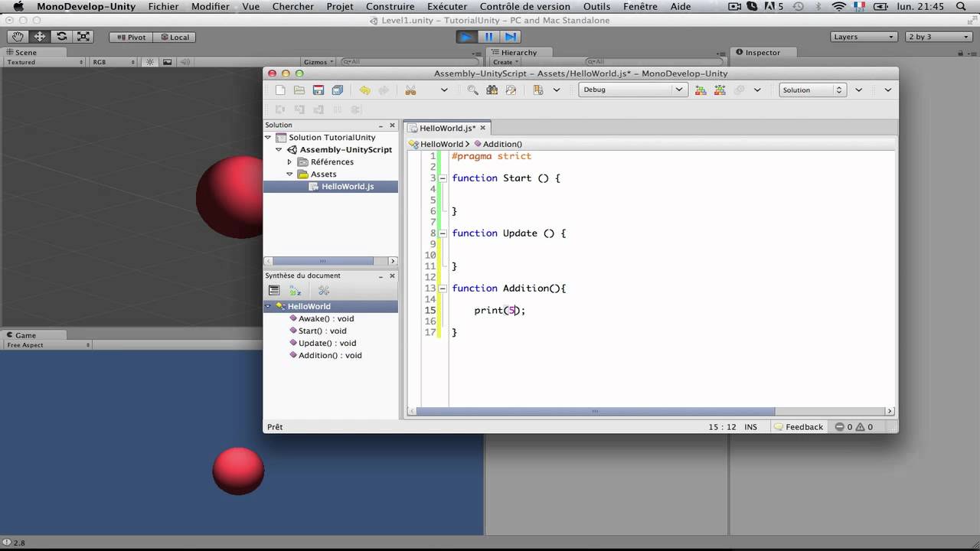This screenshot has width=980, height=551.
Task: Collapse HelloWorld class in document outline
Action: coord(268,306)
